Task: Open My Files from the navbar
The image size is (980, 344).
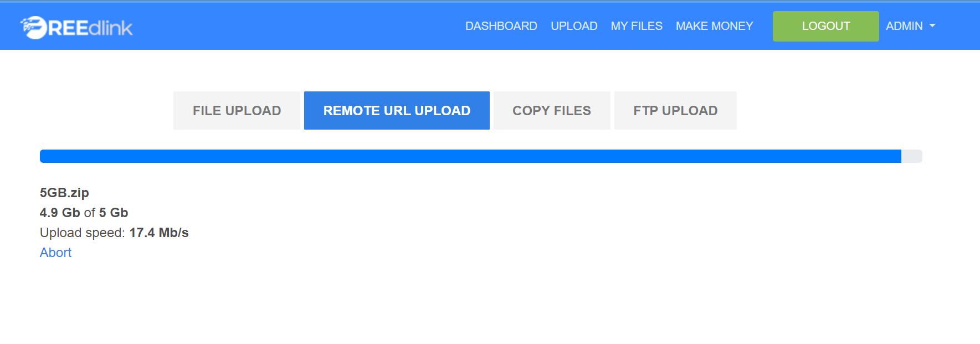Action: pos(637,26)
